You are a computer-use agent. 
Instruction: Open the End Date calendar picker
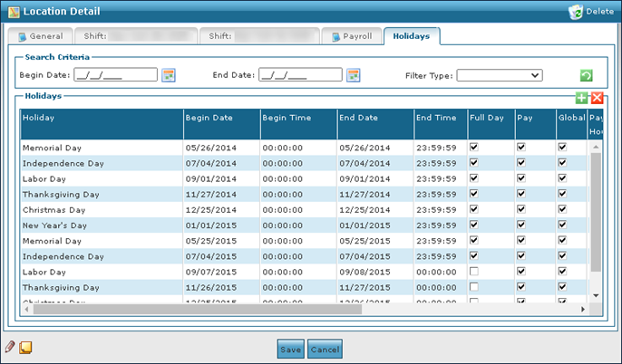click(354, 75)
